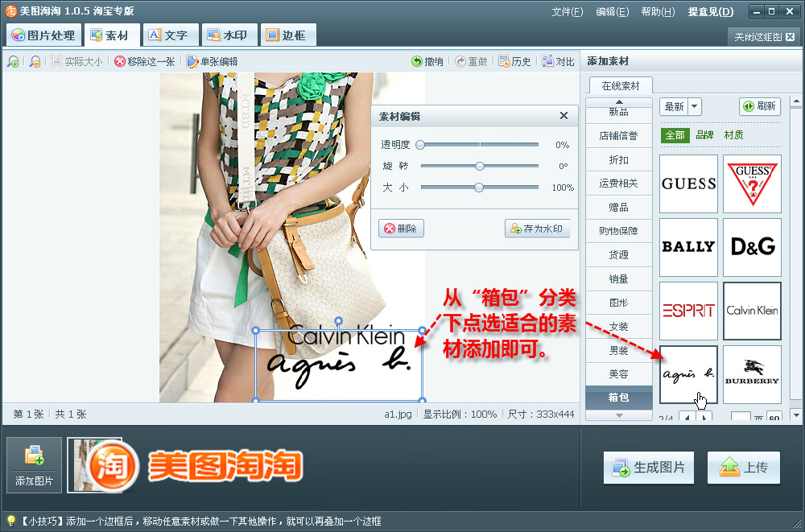This screenshot has height=532, width=805.
Task: Add the red triangle GUESS logo material
Action: [752, 184]
